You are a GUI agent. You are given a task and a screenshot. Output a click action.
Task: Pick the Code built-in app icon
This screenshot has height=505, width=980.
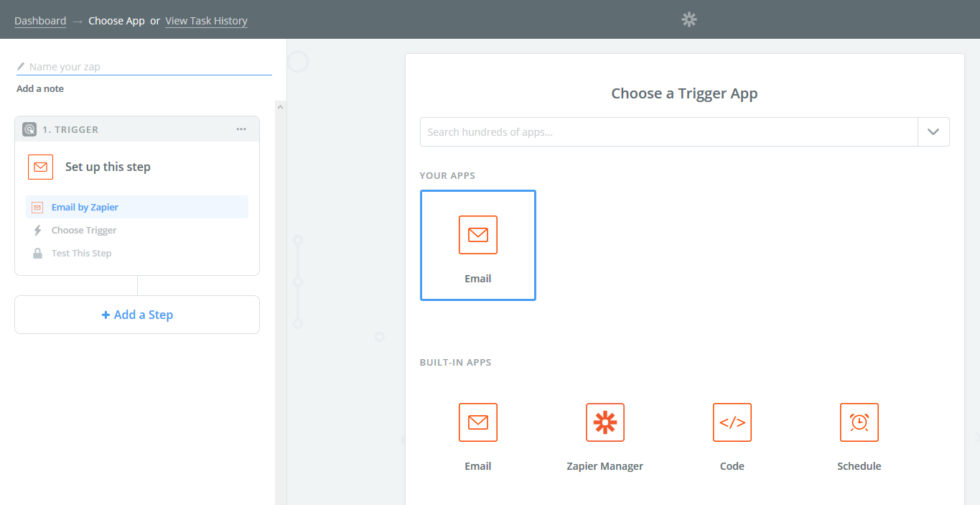click(x=732, y=422)
